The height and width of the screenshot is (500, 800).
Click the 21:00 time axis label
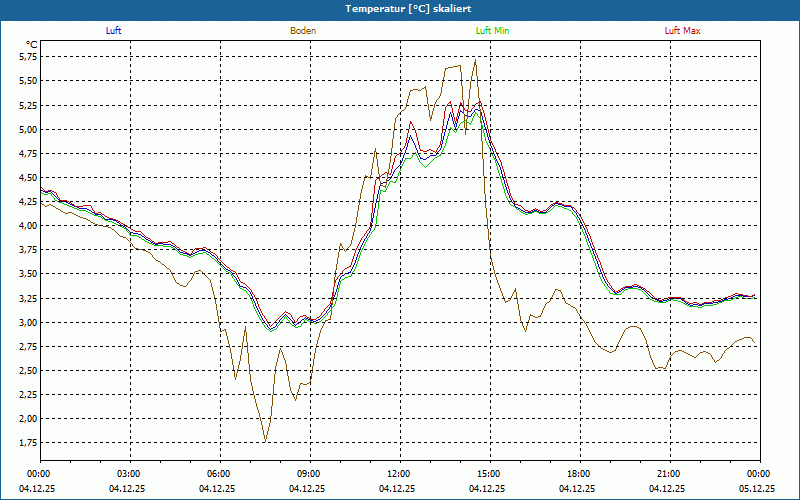[669, 474]
